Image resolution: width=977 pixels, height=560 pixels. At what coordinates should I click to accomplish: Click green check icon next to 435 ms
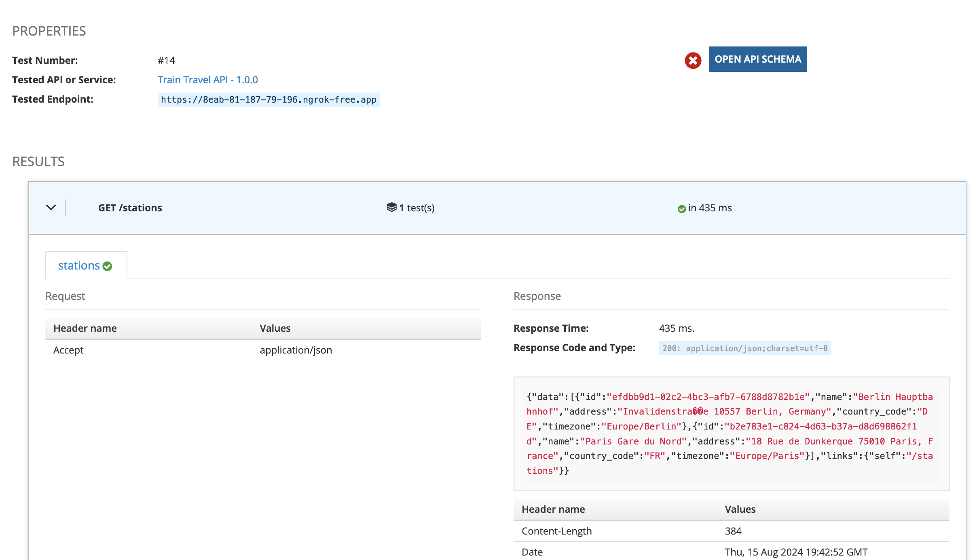(681, 209)
